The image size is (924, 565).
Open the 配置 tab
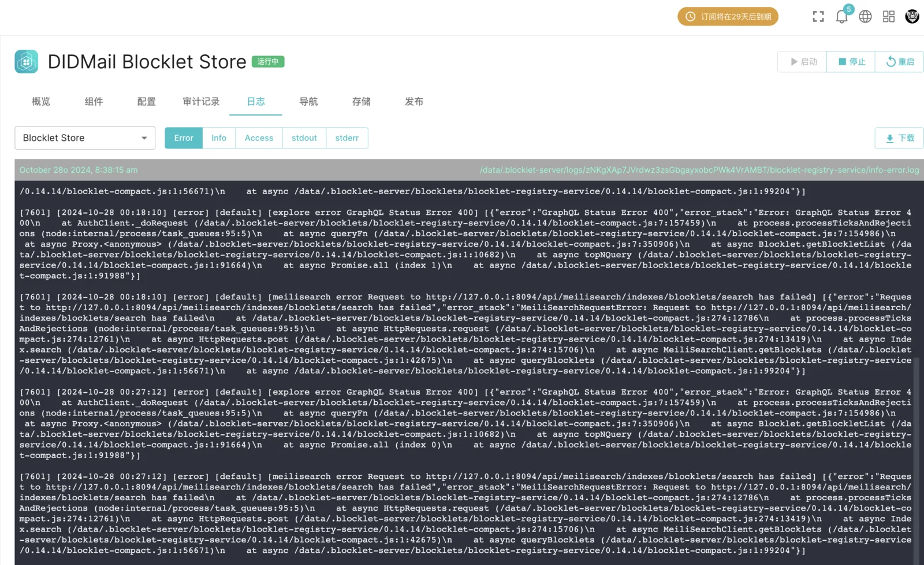coord(146,102)
